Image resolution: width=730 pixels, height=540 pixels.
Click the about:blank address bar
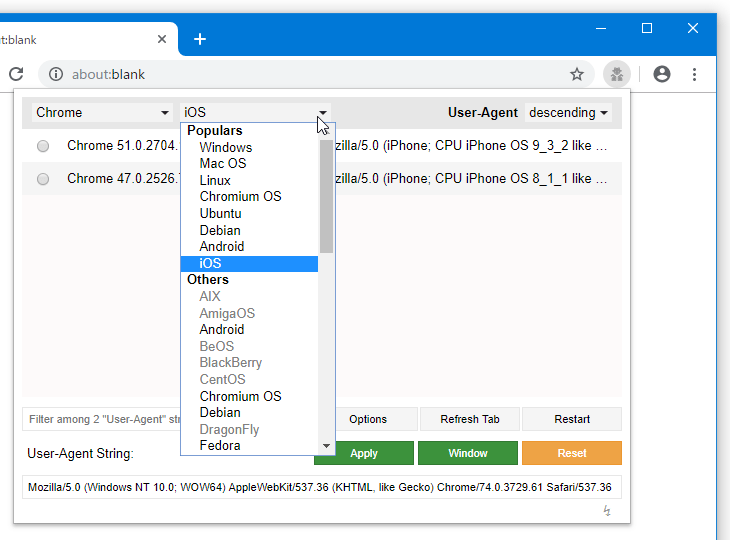[317, 74]
